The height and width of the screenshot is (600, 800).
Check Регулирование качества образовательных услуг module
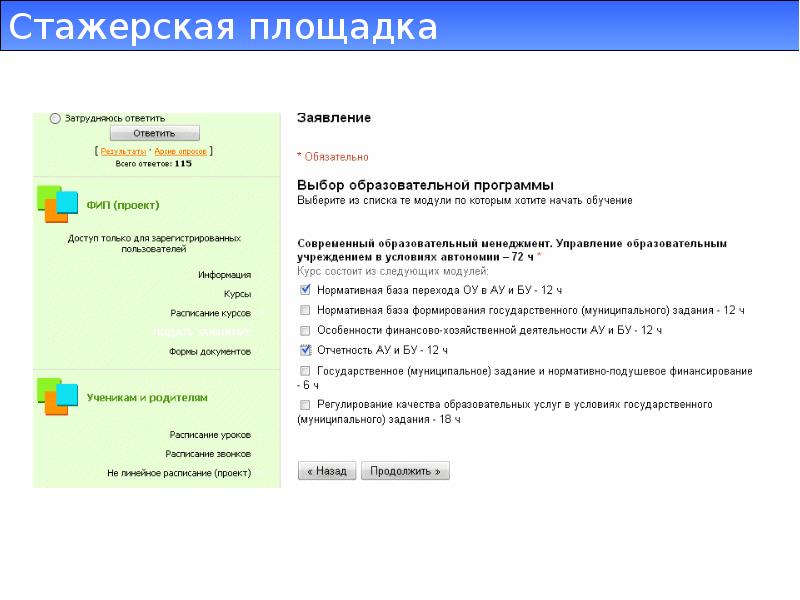305,405
